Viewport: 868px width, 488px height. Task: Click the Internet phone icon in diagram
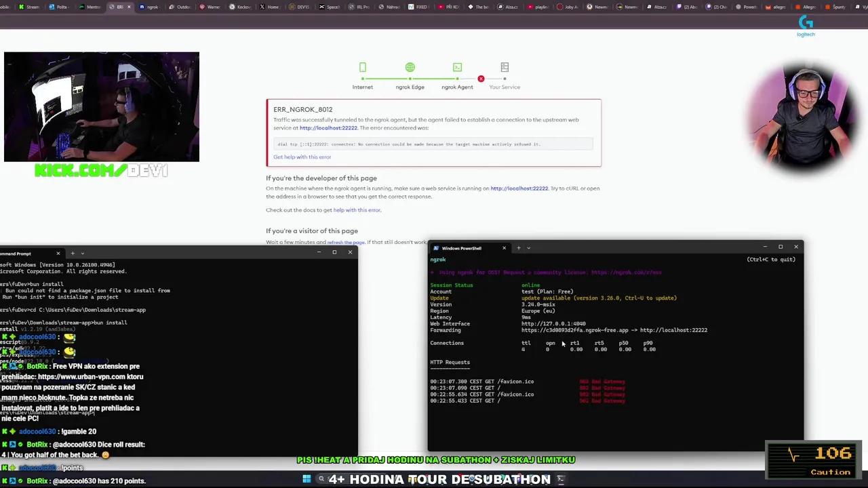click(362, 67)
